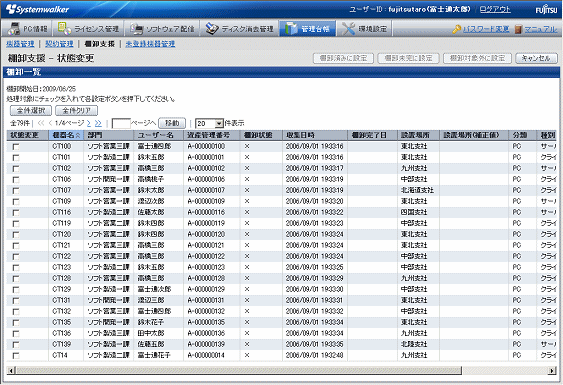Click the 棚卸完了日 column header
Screen dimensions: 563x385
(372, 135)
